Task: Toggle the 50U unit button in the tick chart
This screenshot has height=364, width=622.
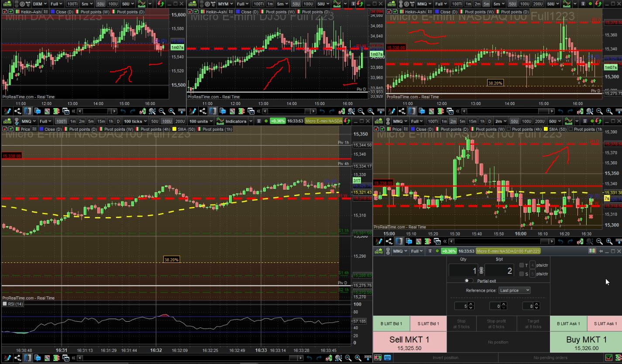Action: pyautogui.click(x=155, y=121)
